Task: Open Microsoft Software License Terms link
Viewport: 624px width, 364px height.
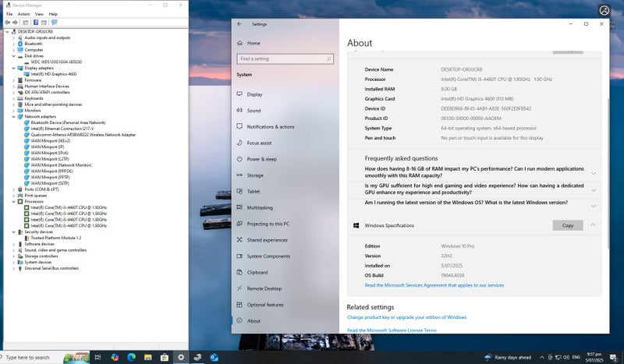Action: (392, 330)
